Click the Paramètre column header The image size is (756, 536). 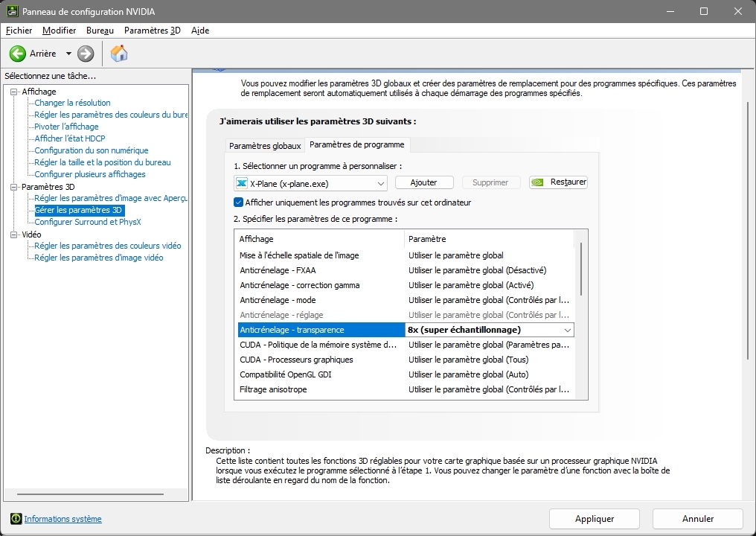[x=489, y=239]
